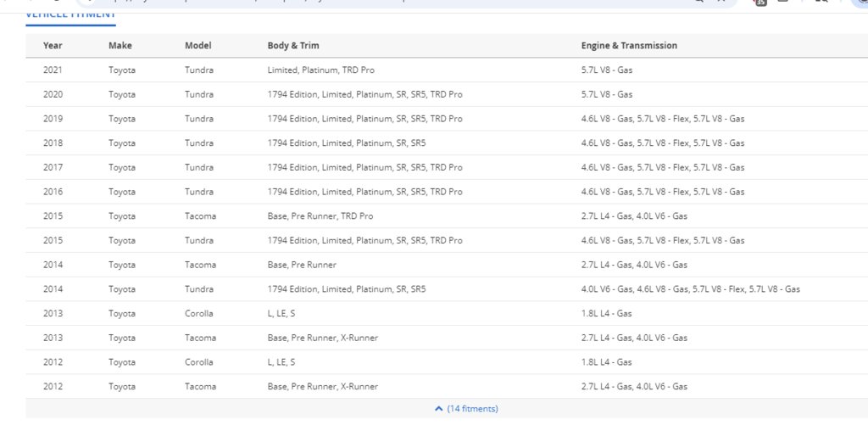Screen dimensions: 868x431
Task: Click the 2018 trim '1794 Edition, Limited, Platinum, SR, SR5'
Action: coord(347,143)
